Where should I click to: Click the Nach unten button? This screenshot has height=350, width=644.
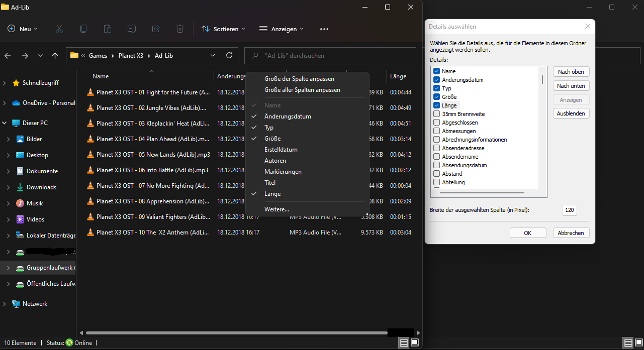571,86
